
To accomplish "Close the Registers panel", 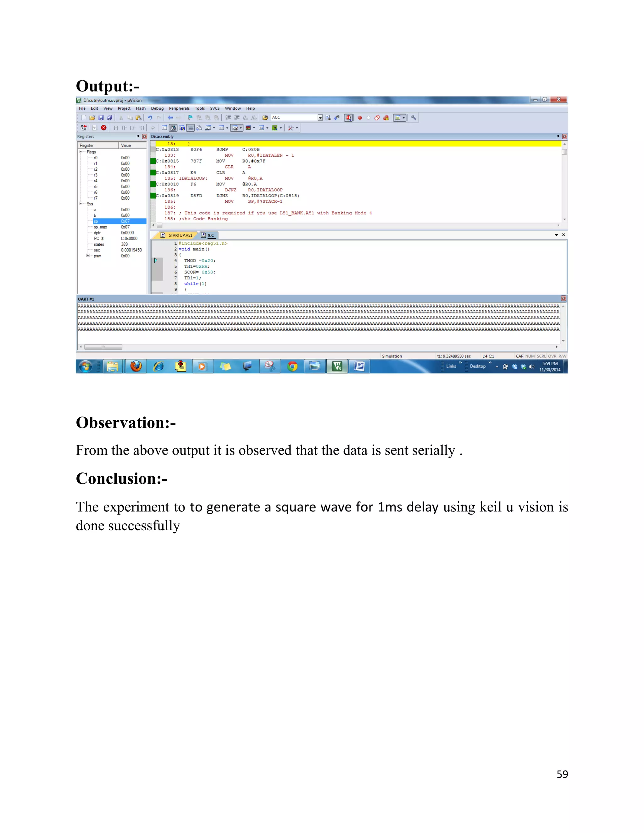I will pyautogui.click(x=145, y=136).
